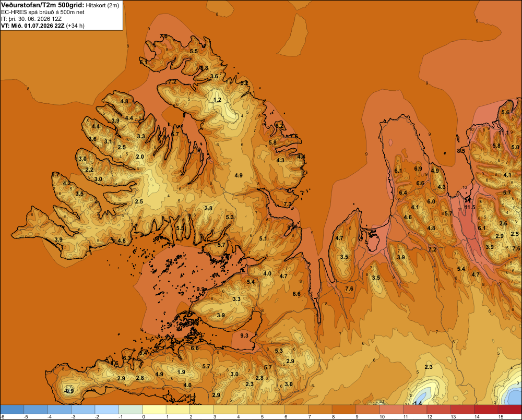
Task: Click the '8.5' temperature value
Action: click(x=461, y=151)
